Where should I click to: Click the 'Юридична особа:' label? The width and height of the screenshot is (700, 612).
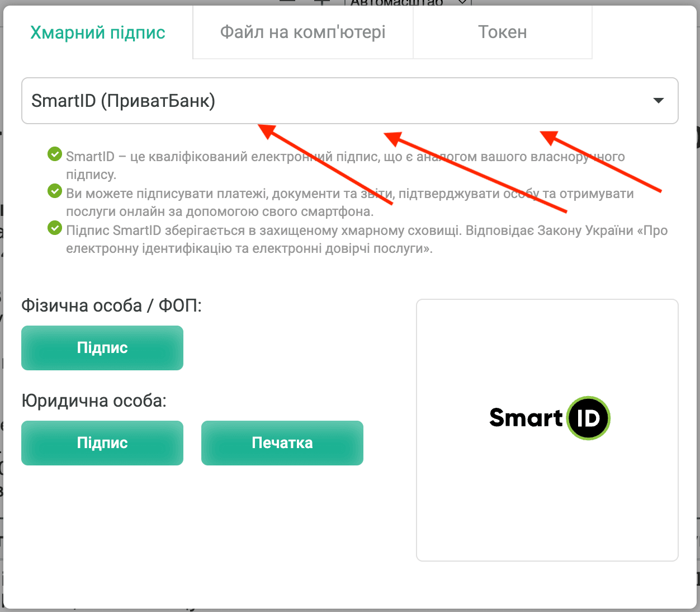pos(94,401)
